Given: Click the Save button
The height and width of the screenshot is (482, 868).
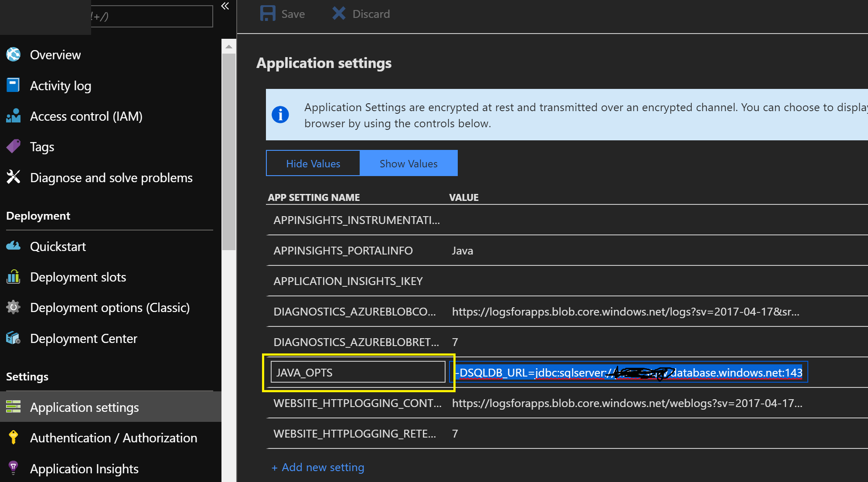Looking at the screenshot, I should click(283, 14).
